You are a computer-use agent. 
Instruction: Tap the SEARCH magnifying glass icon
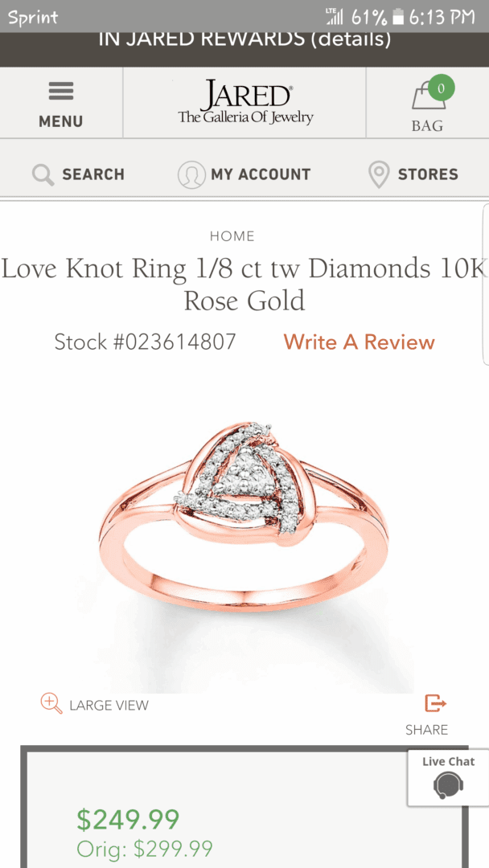pyautogui.click(x=43, y=174)
